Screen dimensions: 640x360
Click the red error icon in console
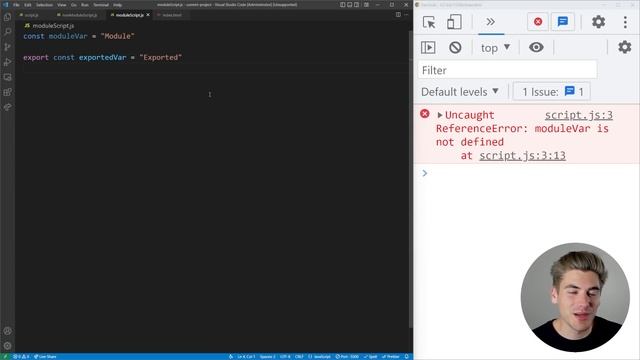tap(424, 114)
